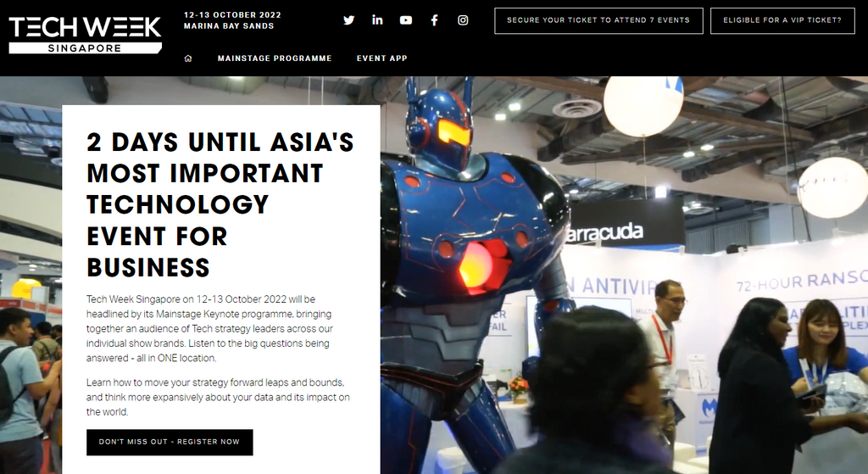Screen dimensions: 868x474
Task: Open the Instagram social icon
Action: [463, 20]
